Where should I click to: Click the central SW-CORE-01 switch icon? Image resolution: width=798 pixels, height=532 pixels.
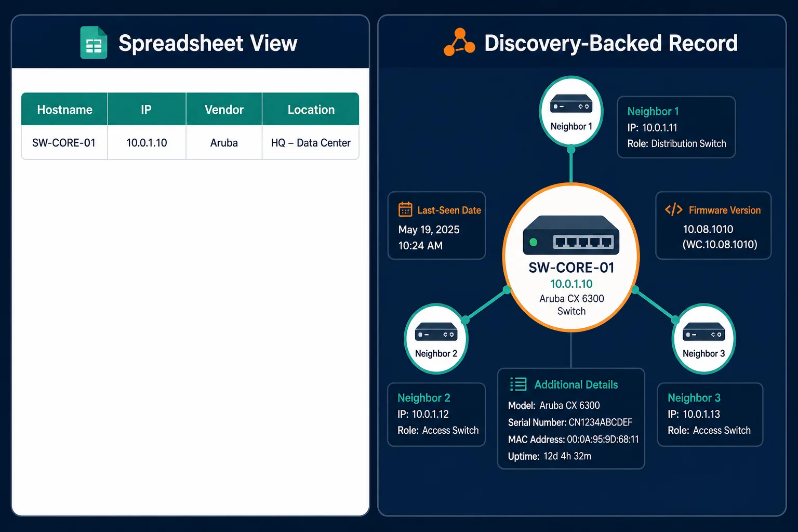[571, 235]
